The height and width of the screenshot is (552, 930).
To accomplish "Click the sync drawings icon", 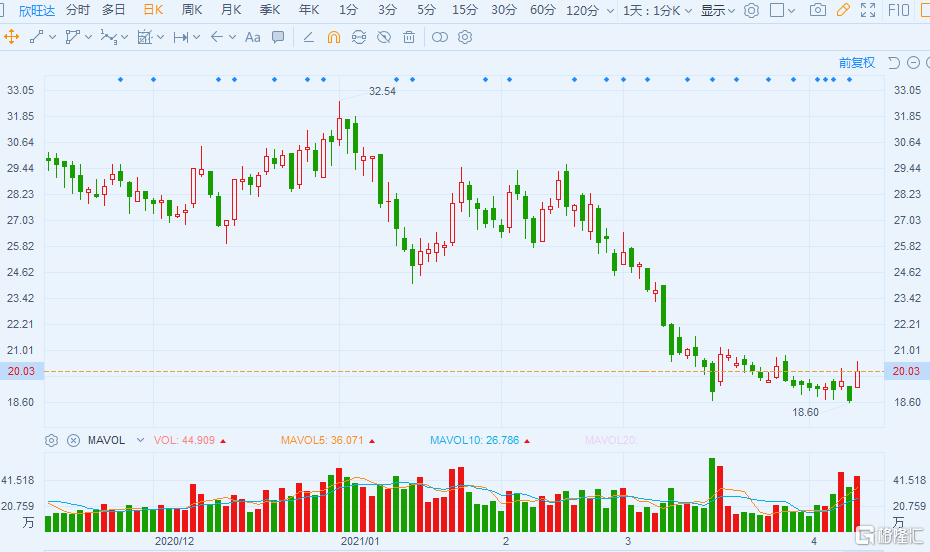I will [359, 37].
